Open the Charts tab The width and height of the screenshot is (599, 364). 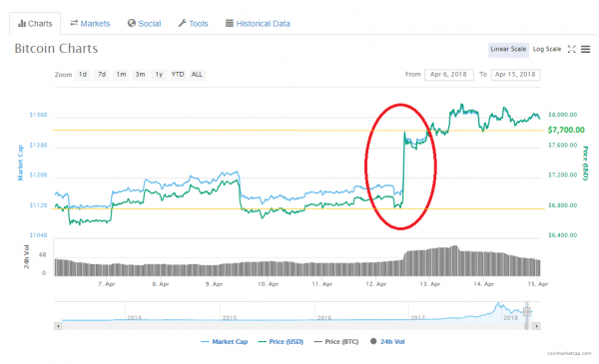(x=35, y=24)
